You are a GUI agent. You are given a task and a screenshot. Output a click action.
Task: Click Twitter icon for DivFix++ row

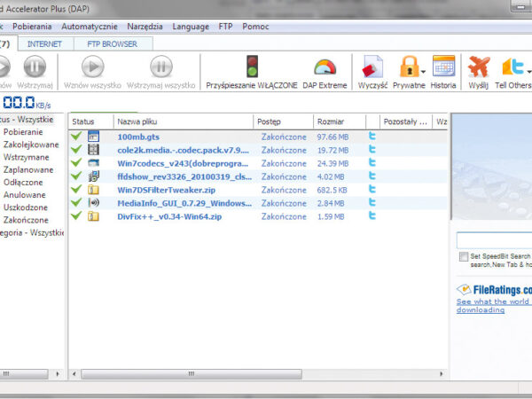[x=372, y=216]
